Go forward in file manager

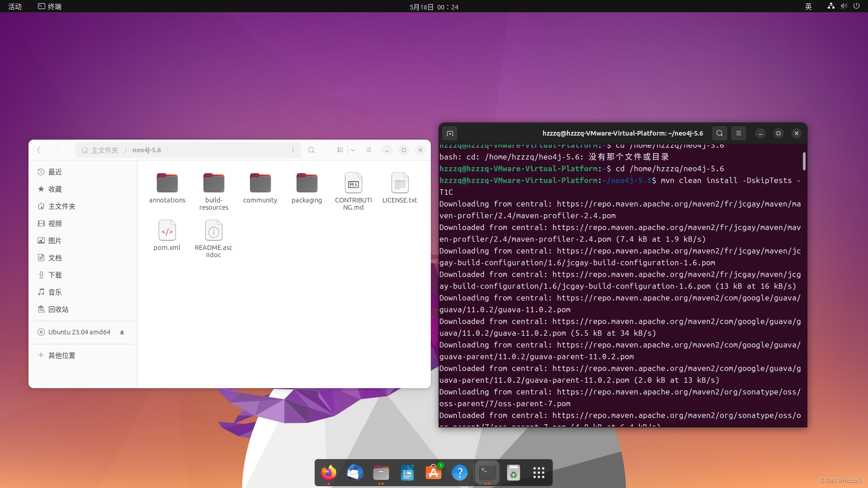pos(57,150)
